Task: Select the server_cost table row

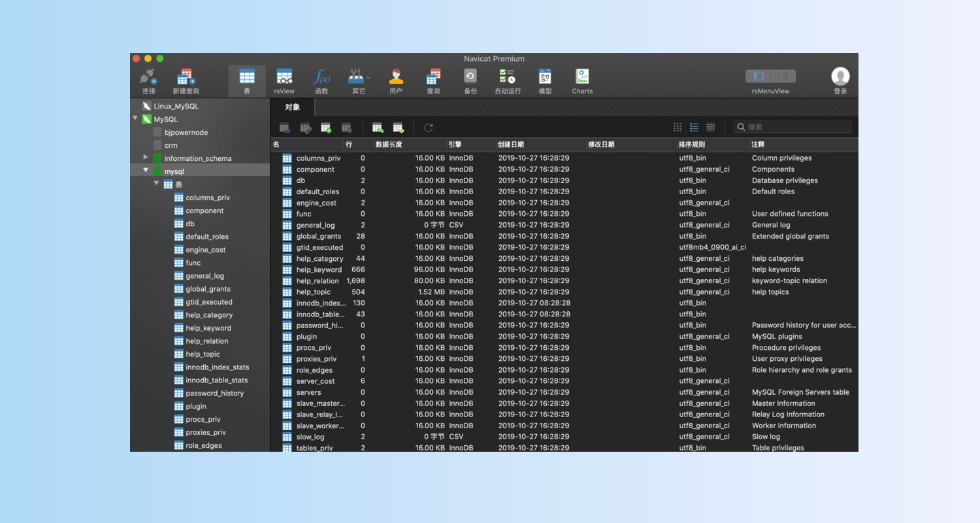Action: coord(564,381)
